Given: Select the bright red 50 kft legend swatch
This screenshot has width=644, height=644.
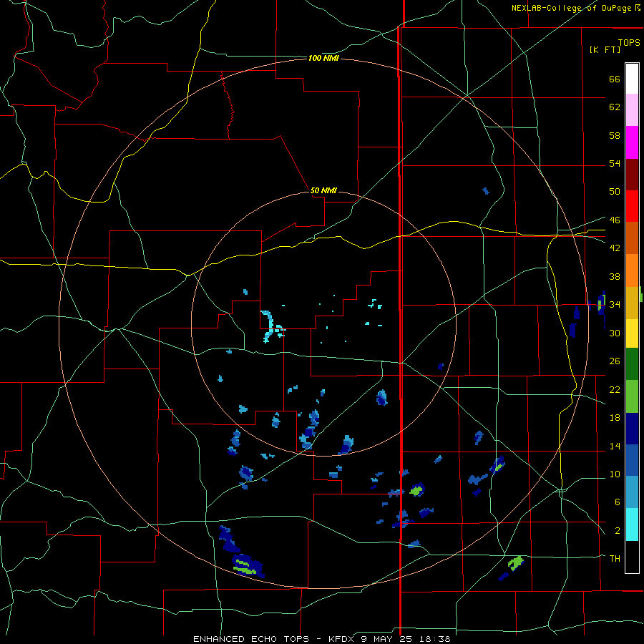Looking at the screenshot, I should pyautogui.click(x=632, y=206).
